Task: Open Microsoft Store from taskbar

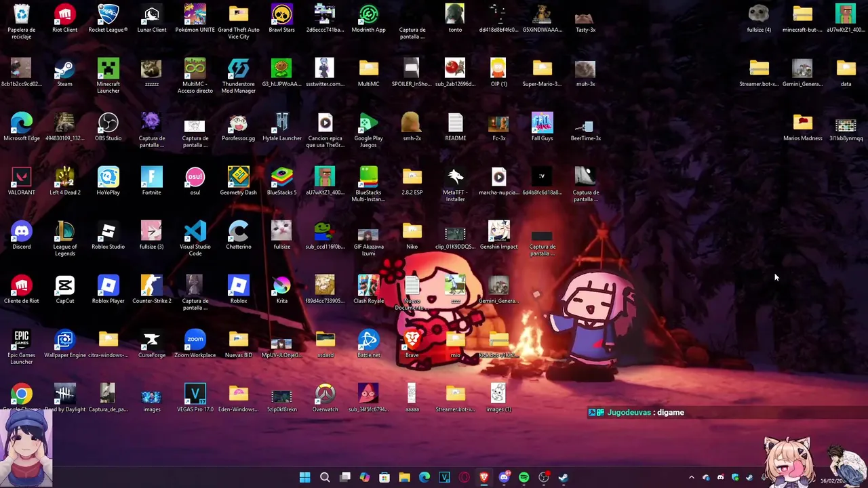Action: click(384, 477)
